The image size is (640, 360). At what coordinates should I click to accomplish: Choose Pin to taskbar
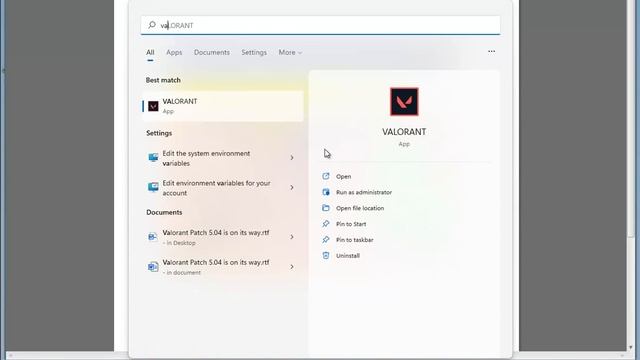coord(354,240)
